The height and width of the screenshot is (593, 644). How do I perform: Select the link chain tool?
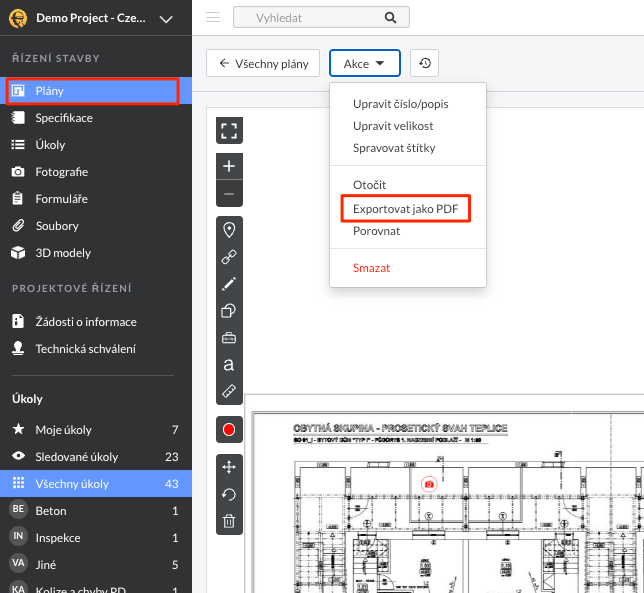click(229, 257)
